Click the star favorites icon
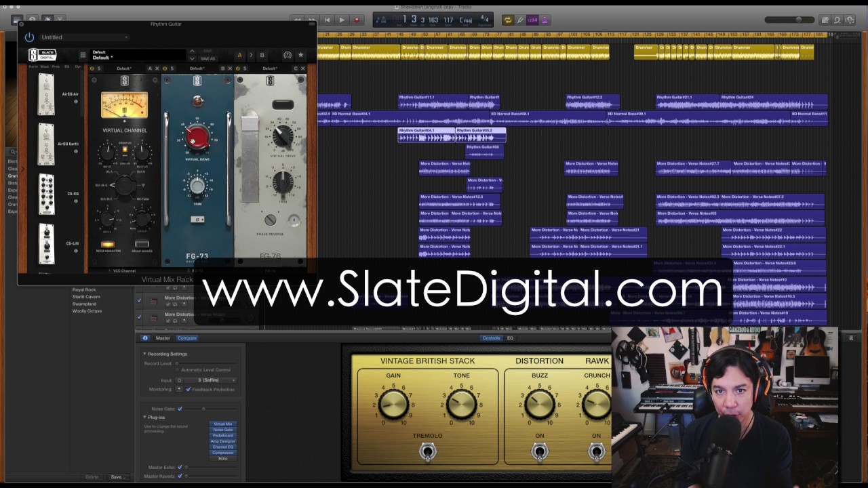The image size is (868, 488). (x=300, y=55)
